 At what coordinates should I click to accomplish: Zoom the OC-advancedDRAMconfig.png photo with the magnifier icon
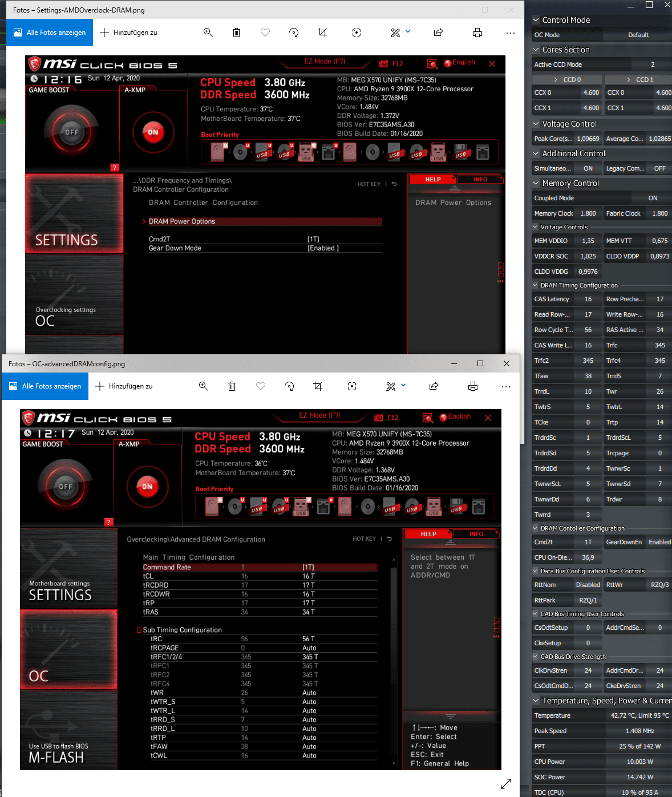click(204, 386)
